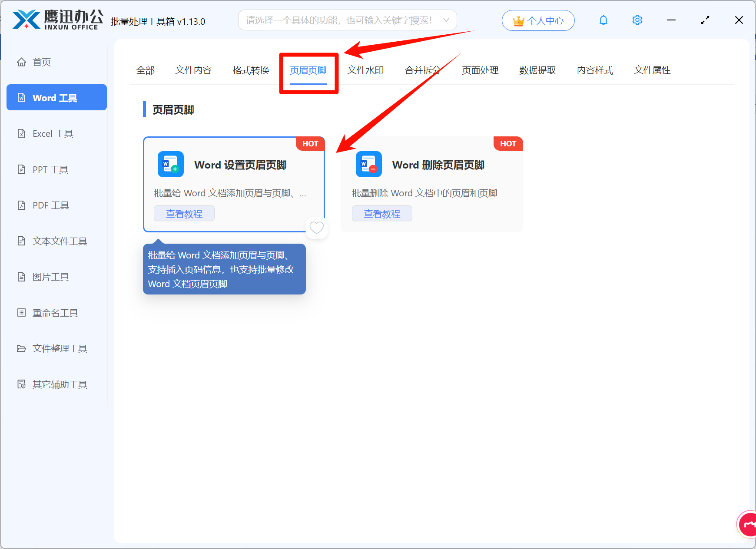Image resolution: width=756 pixels, height=549 pixels.
Task: Open the Word 工具 section in sidebar
Action: 56,97
